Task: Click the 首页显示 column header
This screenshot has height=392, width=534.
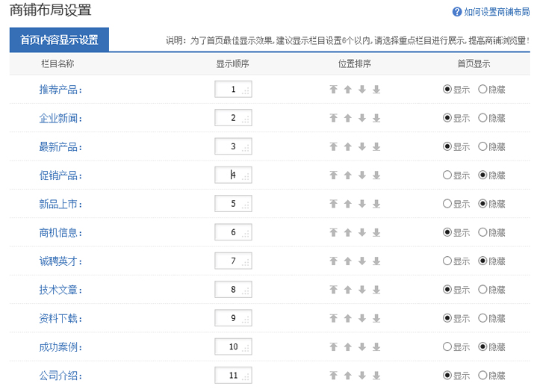Action: (x=474, y=63)
